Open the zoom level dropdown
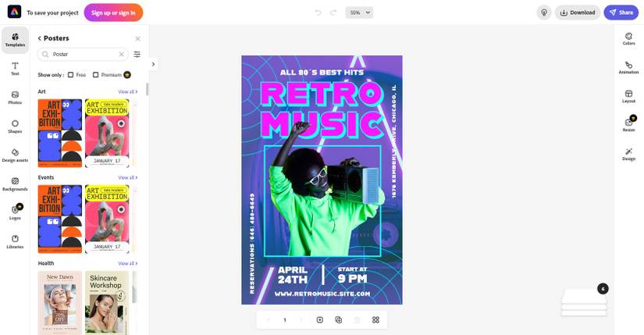 coord(359,12)
